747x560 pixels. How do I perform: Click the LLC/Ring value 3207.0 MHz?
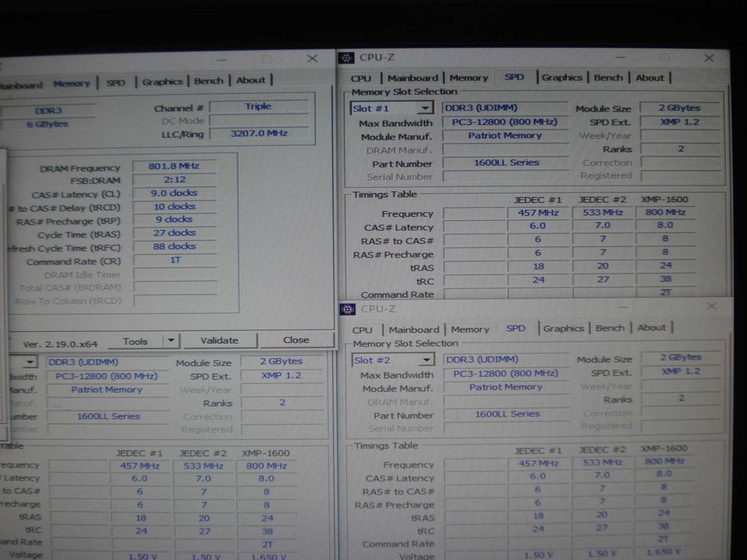259,134
